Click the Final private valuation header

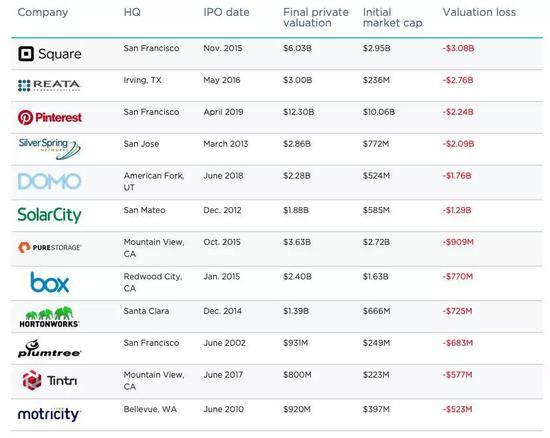(316, 18)
